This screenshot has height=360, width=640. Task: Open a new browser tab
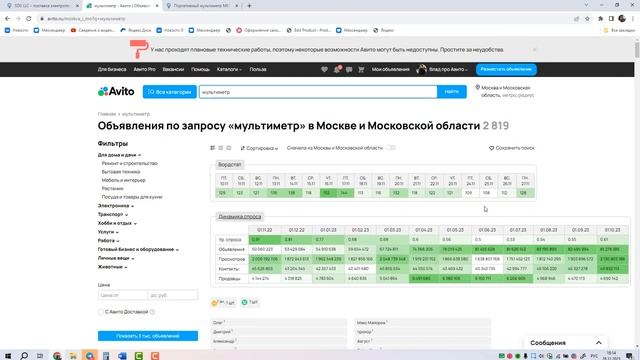tap(249, 6)
